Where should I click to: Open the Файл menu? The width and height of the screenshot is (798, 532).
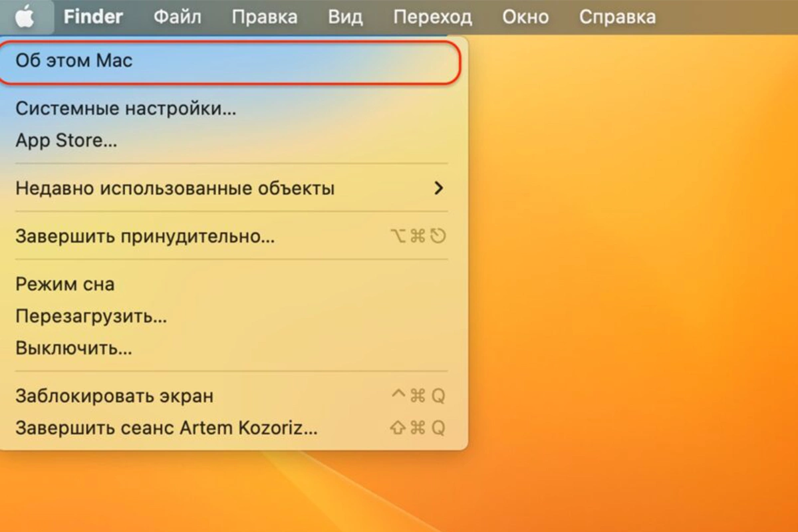(x=178, y=17)
